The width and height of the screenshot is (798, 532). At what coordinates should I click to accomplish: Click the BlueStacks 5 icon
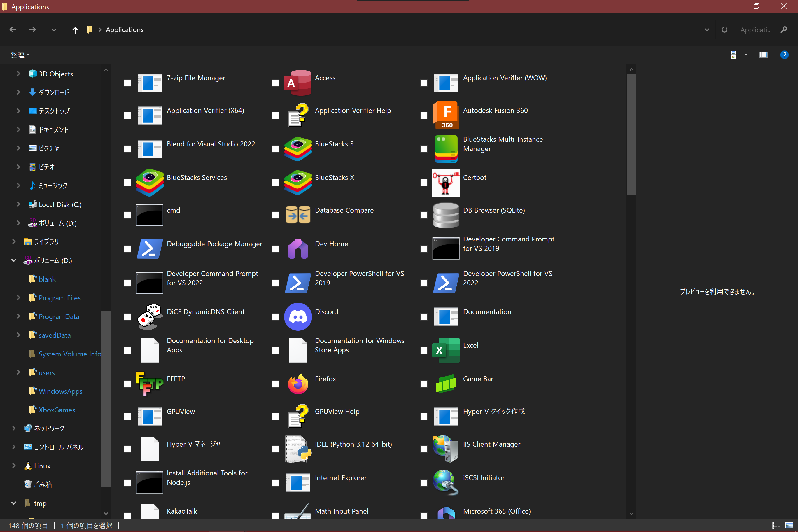[x=297, y=149]
